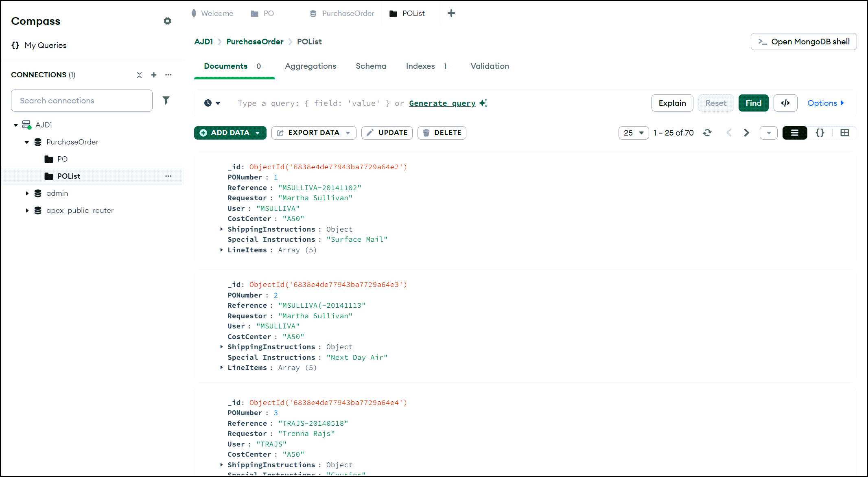
Task: Open POList collection options ellipsis
Action: coord(168,176)
